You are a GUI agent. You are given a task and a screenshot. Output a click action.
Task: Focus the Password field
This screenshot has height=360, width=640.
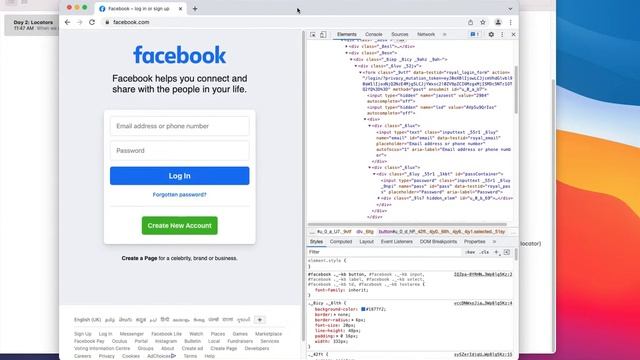(180, 151)
